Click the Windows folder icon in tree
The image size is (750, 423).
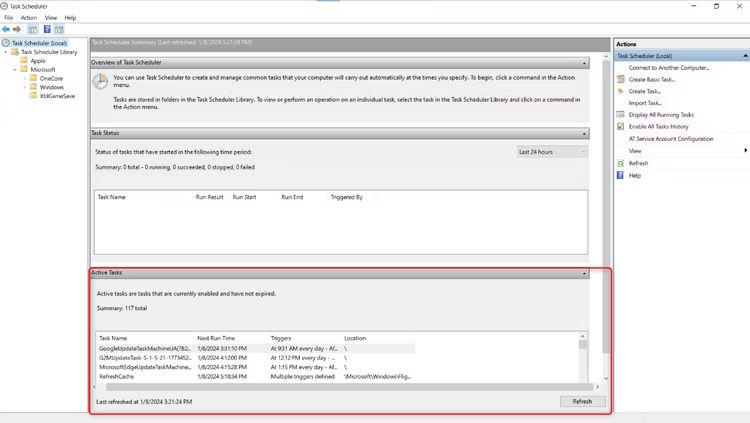coord(33,87)
